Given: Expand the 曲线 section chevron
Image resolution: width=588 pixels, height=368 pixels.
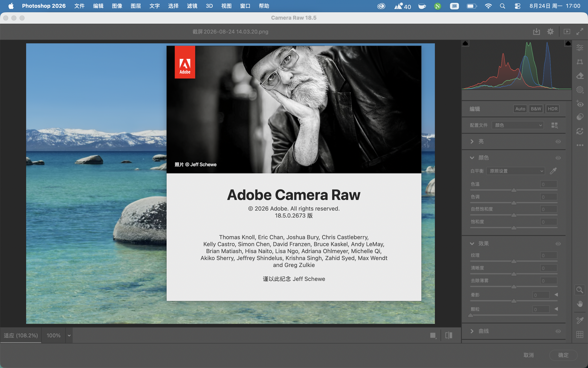Looking at the screenshot, I should 472,331.
